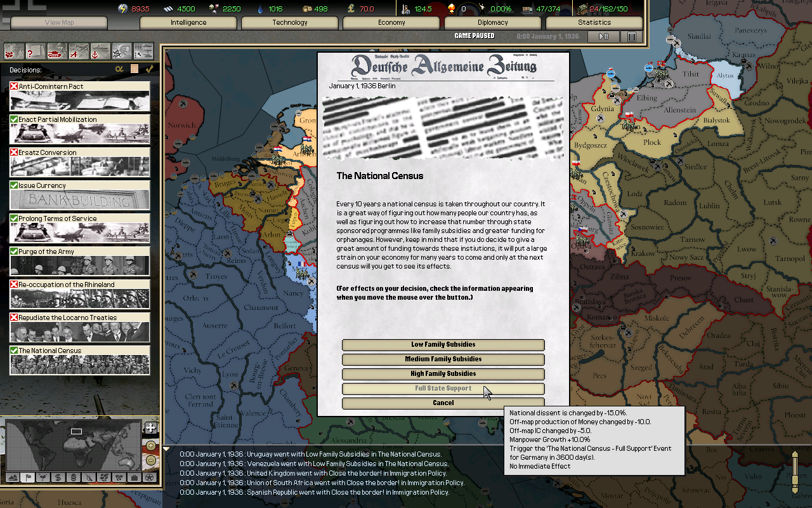Select terrain map mode icon
The height and width of the screenshot is (508, 812).
coord(12,477)
